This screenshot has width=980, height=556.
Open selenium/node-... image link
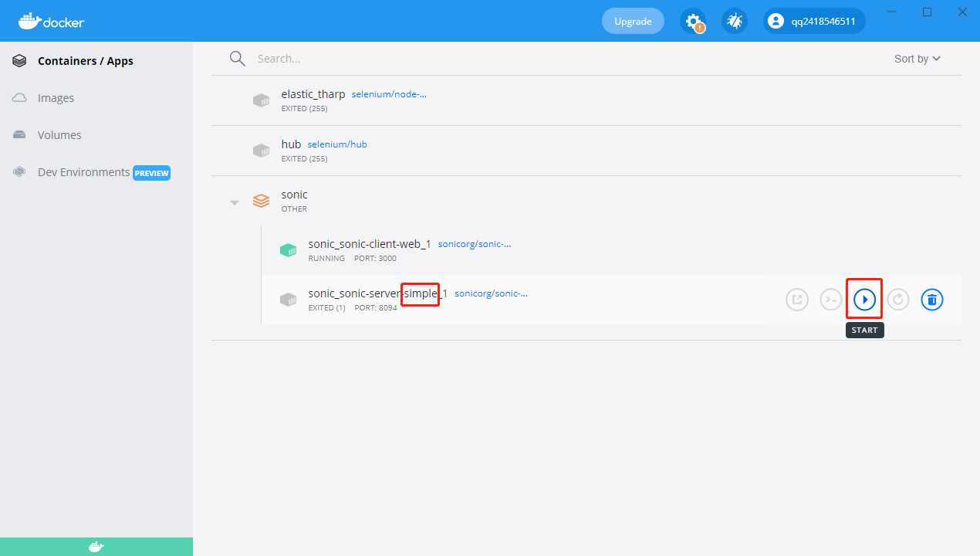(389, 94)
